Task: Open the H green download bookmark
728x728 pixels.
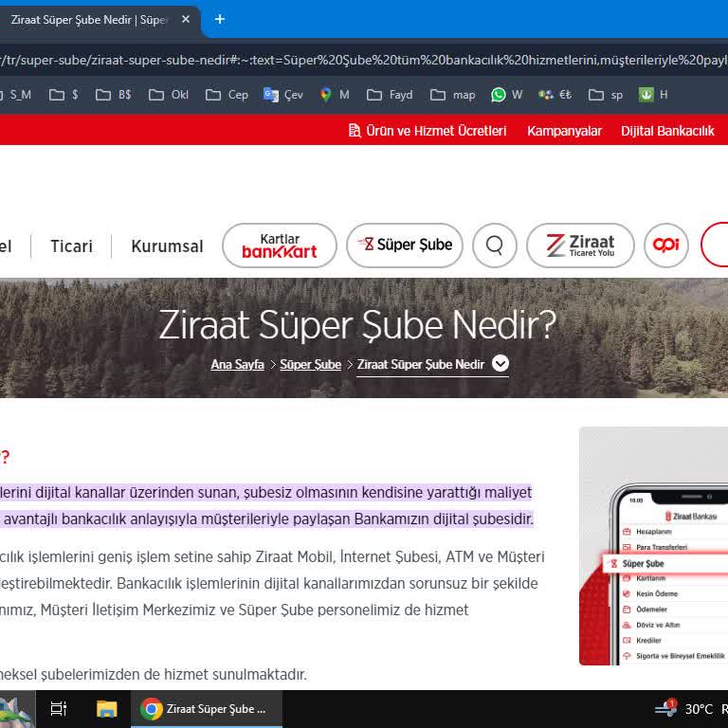Action: click(x=653, y=95)
